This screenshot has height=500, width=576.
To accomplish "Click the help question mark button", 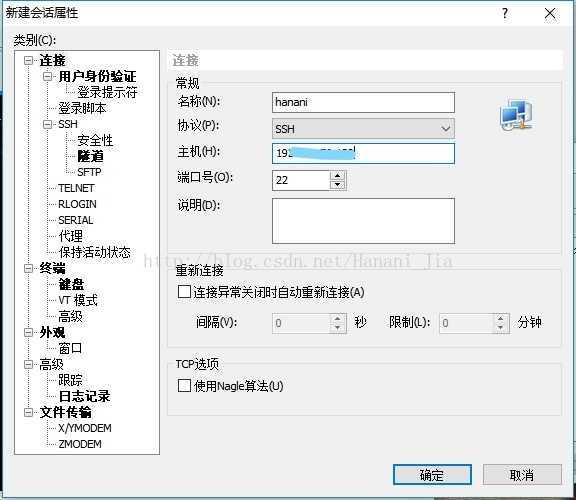I will (505, 14).
